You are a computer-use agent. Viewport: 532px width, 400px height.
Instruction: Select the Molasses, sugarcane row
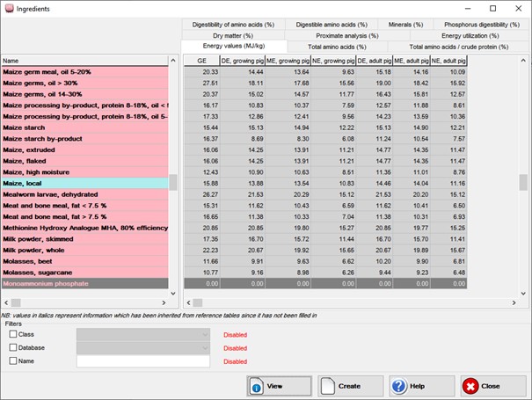pyautogui.click(x=84, y=273)
